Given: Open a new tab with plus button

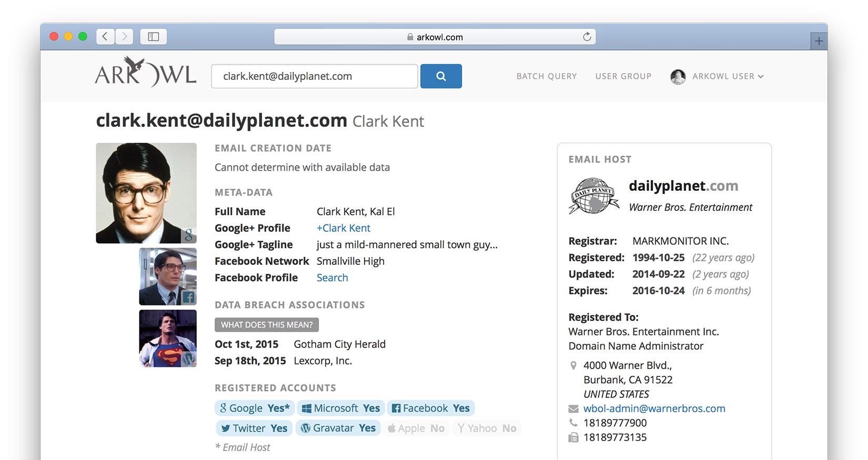Looking at the screenshot, I should (819, 41).
